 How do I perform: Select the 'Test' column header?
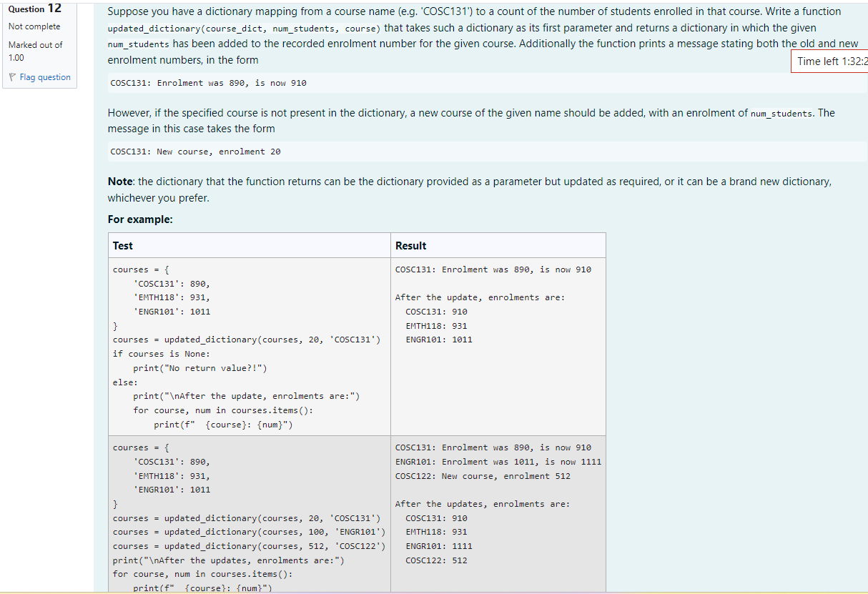tap(122, 245)
